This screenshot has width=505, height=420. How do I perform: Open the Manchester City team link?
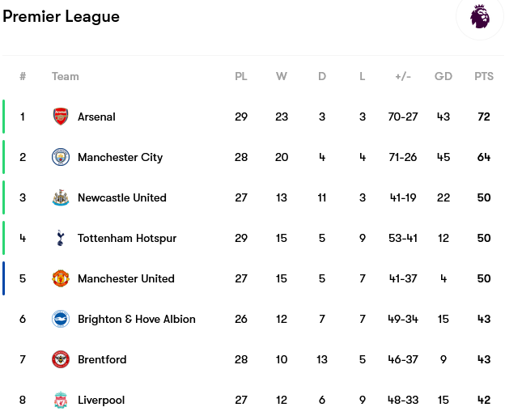click(120, 157)
